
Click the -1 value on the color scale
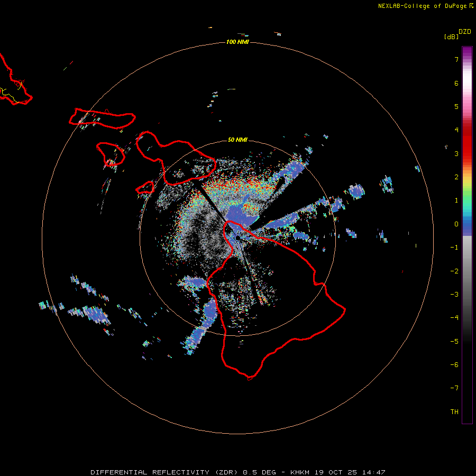(454, 248)
